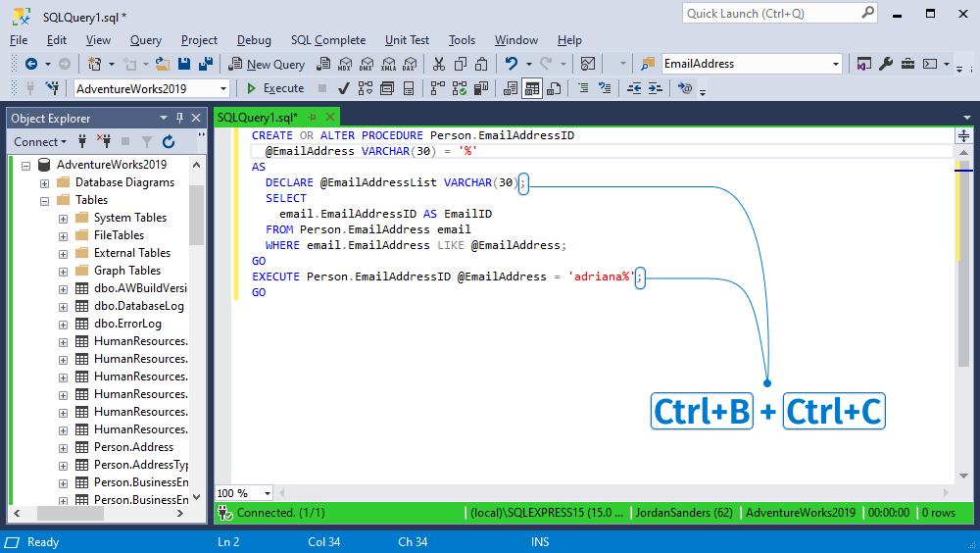Image resolution: width=980 pixels, height=553 pixels.
Task: Refresh the Object Explorer tree
Action: (169, 142)
